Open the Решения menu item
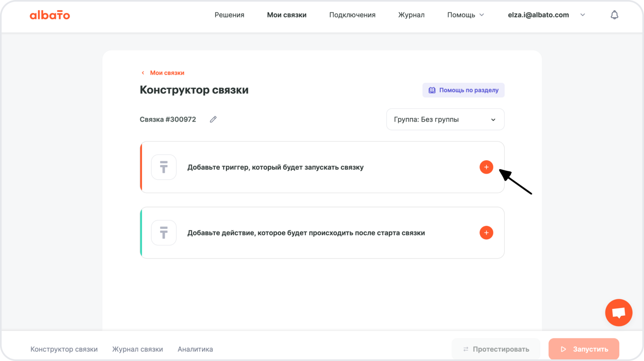Screen dimensions: 644x361 [229, 15]
